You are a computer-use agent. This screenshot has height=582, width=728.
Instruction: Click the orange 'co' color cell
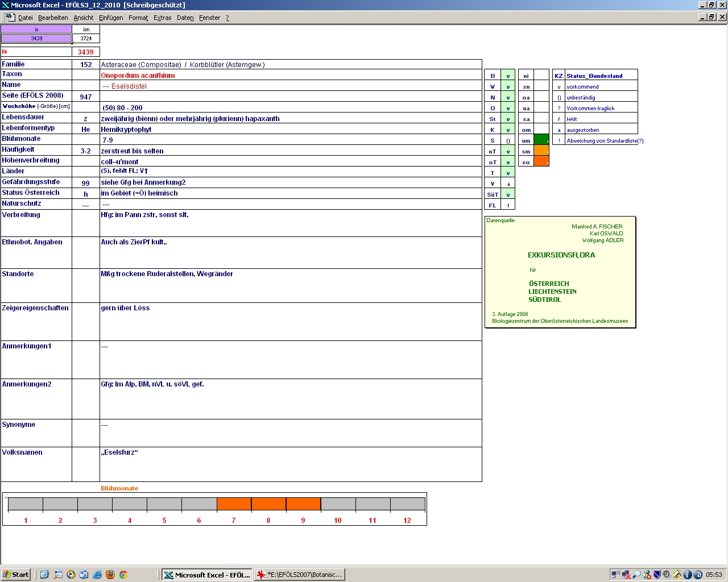541,162
